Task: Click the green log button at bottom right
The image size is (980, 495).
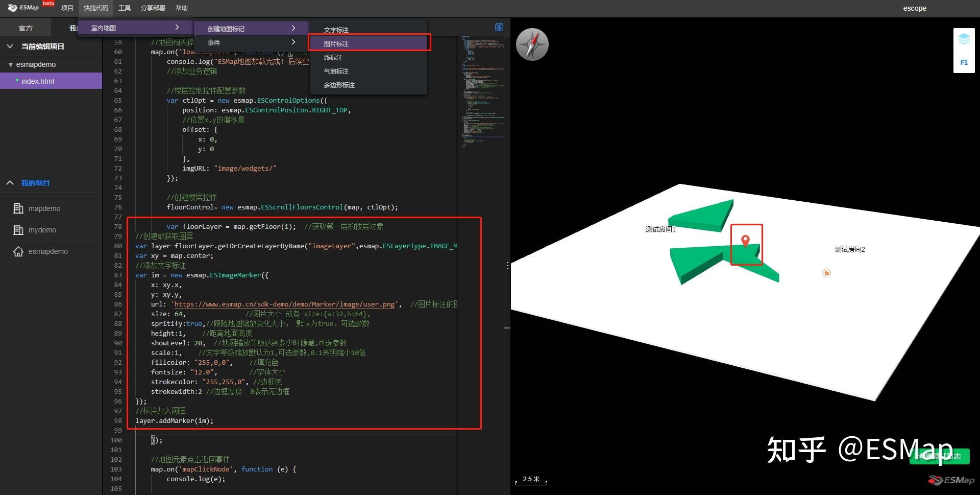Action: coord(939,456)
